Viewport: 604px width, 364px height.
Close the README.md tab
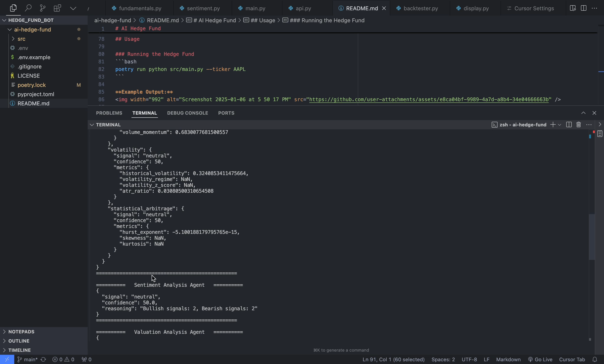coord(384,8)
